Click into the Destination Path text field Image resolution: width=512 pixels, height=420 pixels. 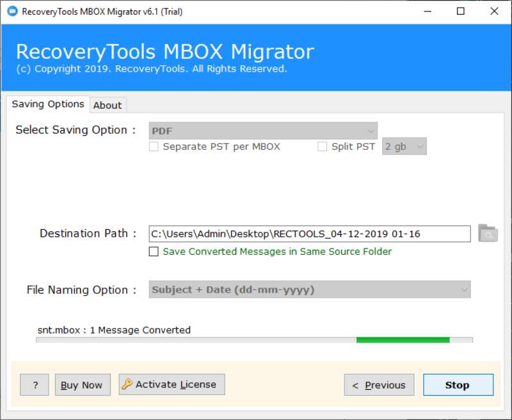tap(310, 234)
